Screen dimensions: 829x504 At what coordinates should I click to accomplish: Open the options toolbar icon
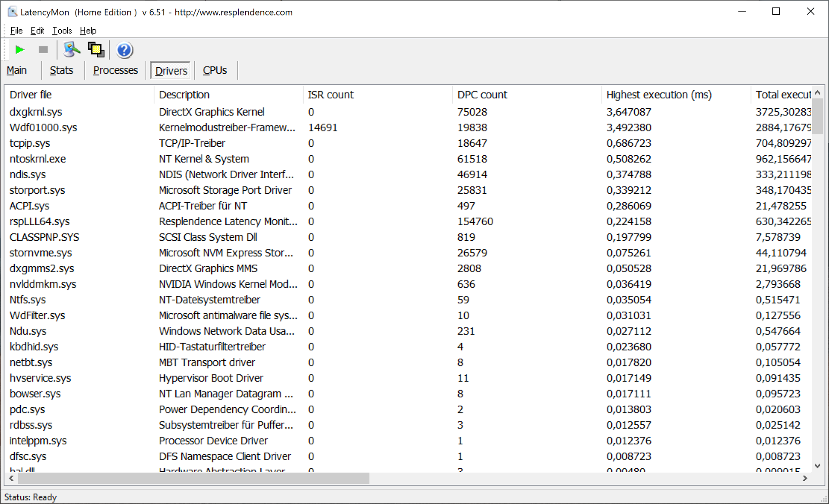tap(71, 50)
